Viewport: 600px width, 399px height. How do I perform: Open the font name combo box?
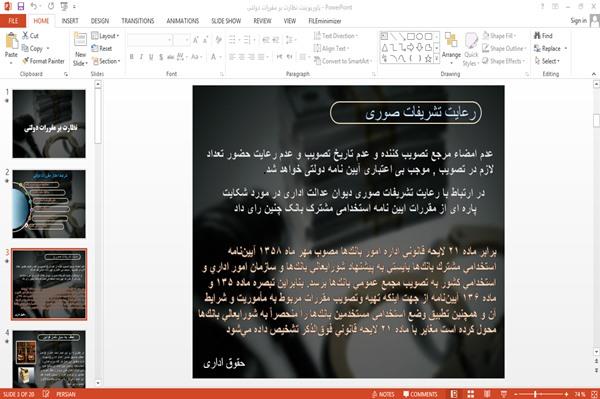[150, 40]
